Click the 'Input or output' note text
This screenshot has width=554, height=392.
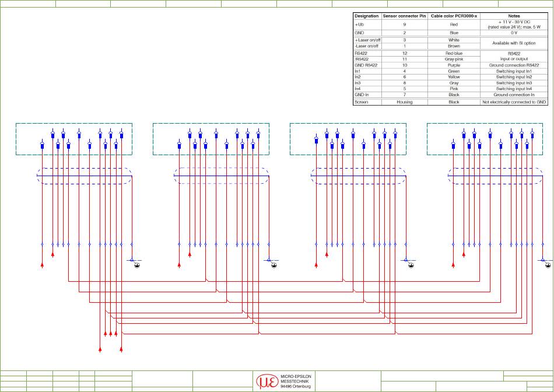coord(514,59)
